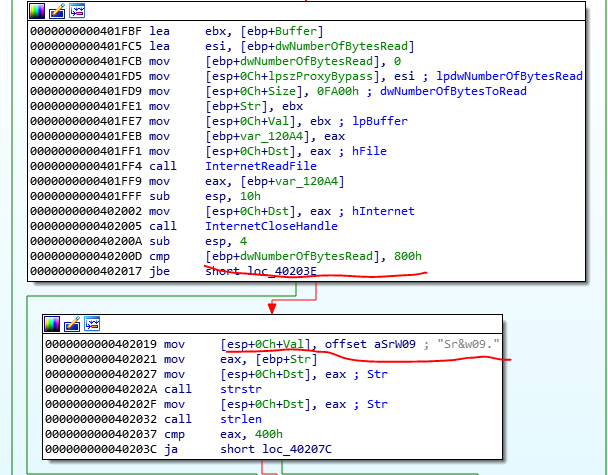608x475 pixels.
Task: Select address 000000000040202A
Action: point(101,389)
